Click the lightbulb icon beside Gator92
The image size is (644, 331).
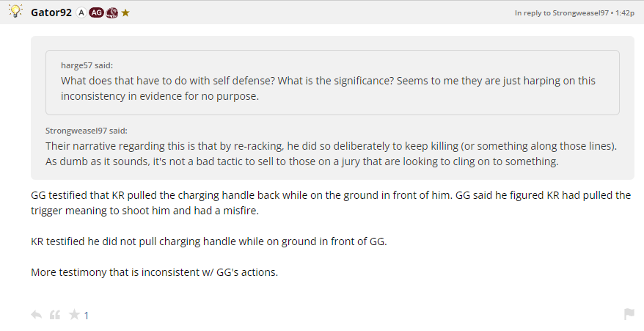pyautogui.click(x=15, y=12)
